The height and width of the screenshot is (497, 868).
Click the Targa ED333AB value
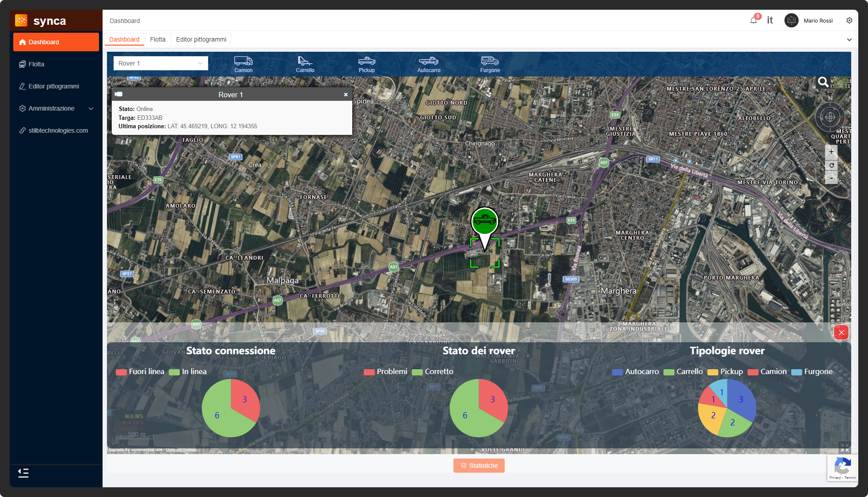pos(150,118)
